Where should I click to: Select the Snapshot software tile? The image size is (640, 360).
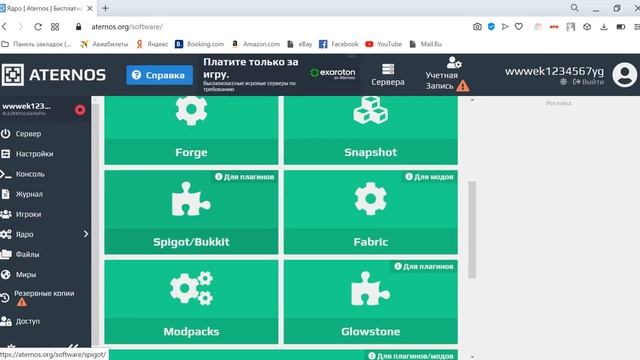pos(371,130)
